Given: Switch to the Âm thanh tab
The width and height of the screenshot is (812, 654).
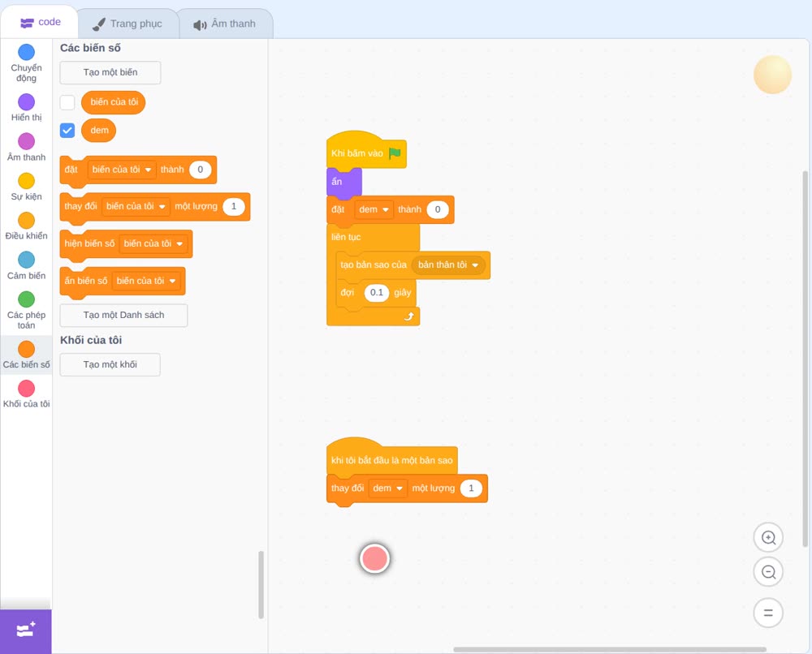Looking at the screenshot, I should [225, 24].
